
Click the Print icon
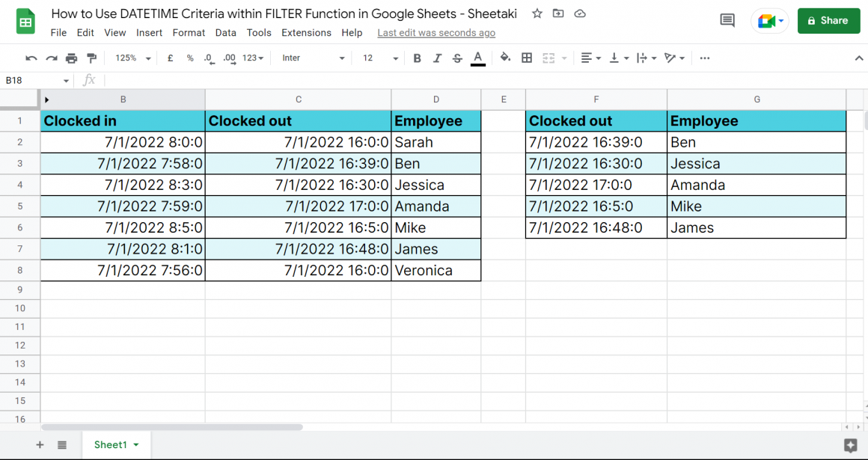(70, 58)
